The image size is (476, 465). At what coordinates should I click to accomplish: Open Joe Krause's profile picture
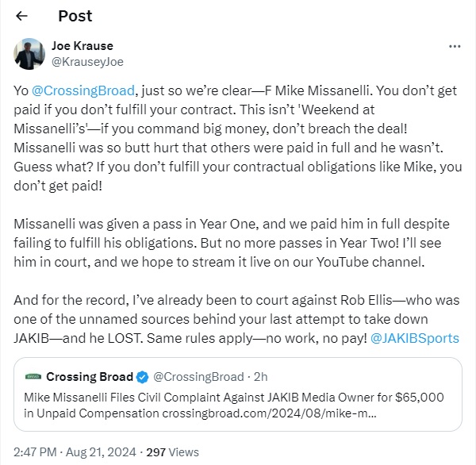click(x=29, y=53)
